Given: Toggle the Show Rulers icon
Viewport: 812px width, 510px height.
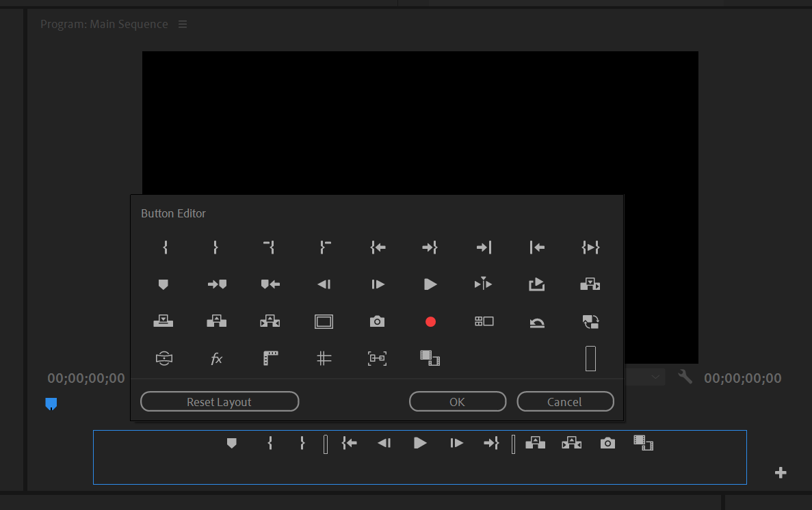Looking at the screenshot, I should 270,358.
